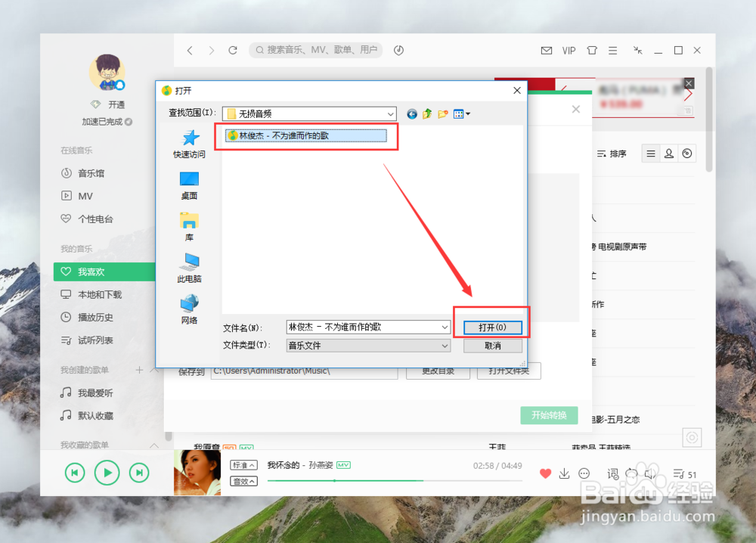Select 我喜欢 in the sidebar
756x543 pixels.
[x=104, y=271]
